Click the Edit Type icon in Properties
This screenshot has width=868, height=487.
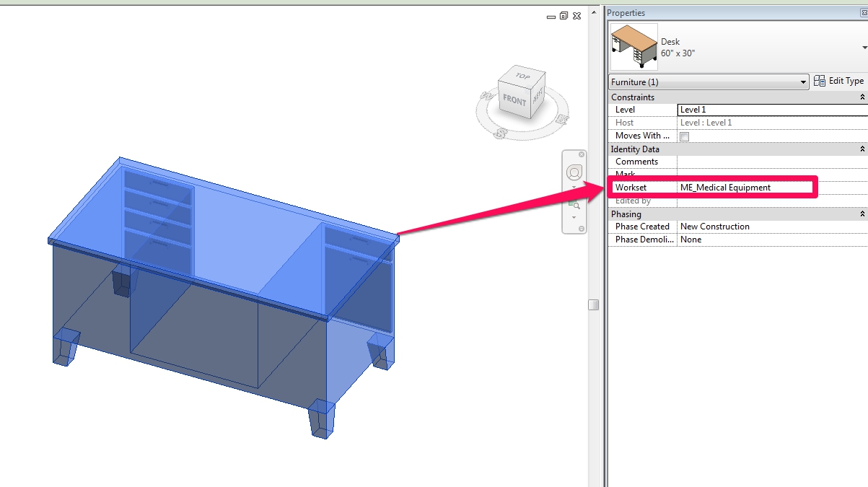click(x=820, y=81)
